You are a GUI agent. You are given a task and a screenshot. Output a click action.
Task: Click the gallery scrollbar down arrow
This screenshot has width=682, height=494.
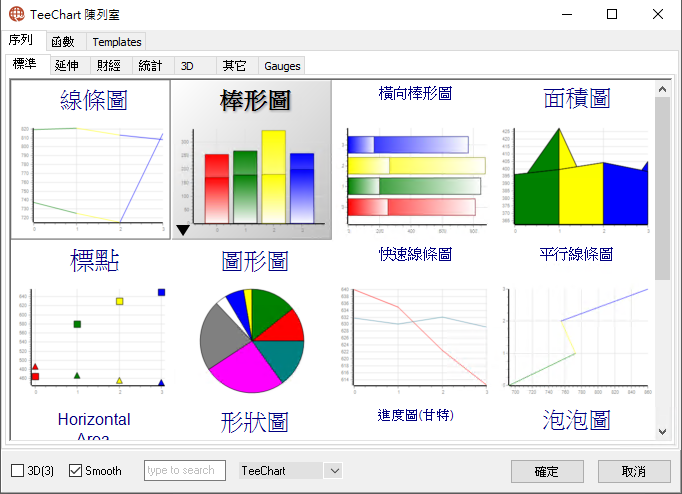click(662, 432)
